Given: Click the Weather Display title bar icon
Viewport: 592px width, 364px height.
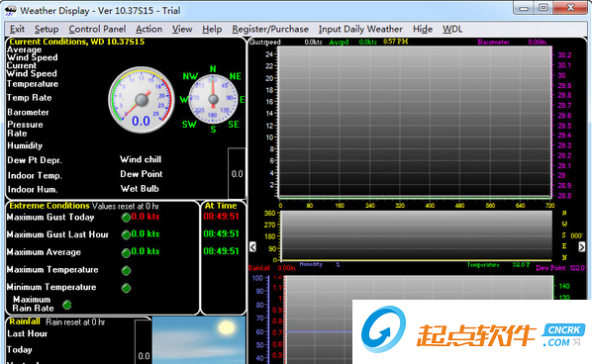Looking at the screenshot, I should (x=11, y=11).
